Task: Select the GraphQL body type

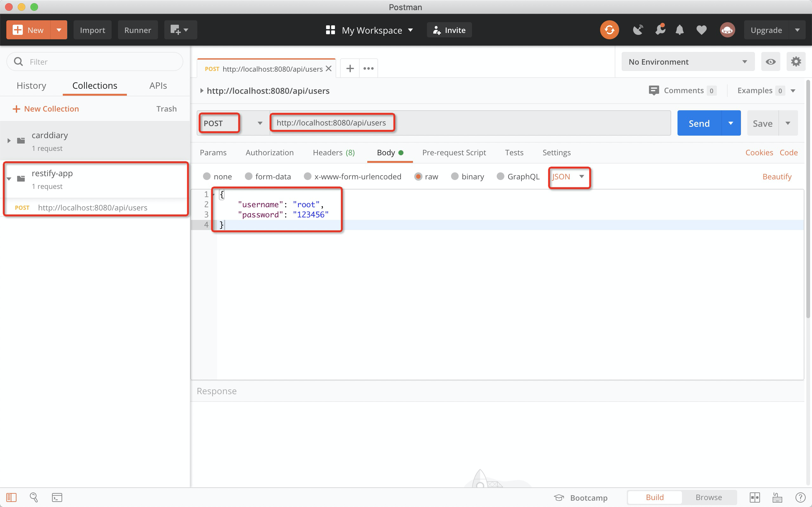Action: click(501, 176)
